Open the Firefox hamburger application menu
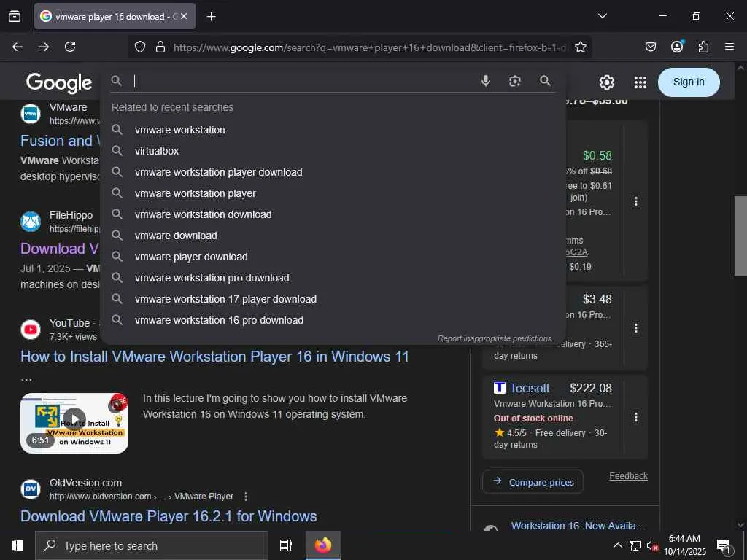 (729, 47)
